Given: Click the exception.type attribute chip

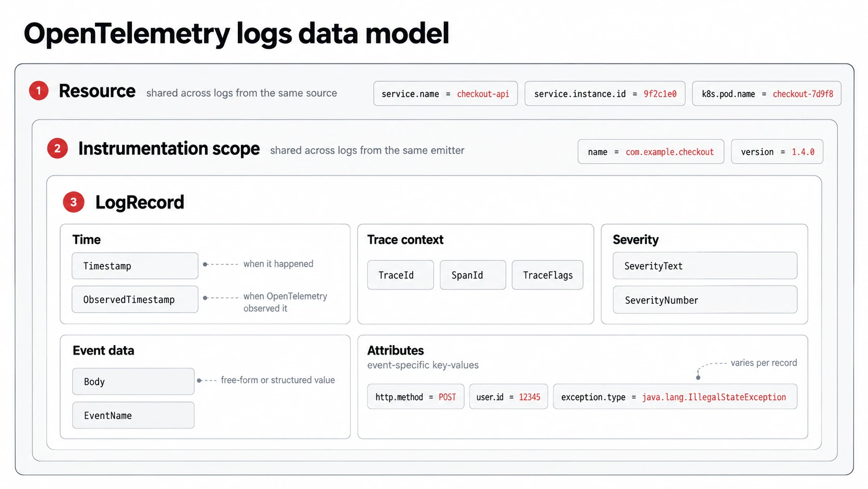Looking at the screenshot, I should (x=675, y=397).
